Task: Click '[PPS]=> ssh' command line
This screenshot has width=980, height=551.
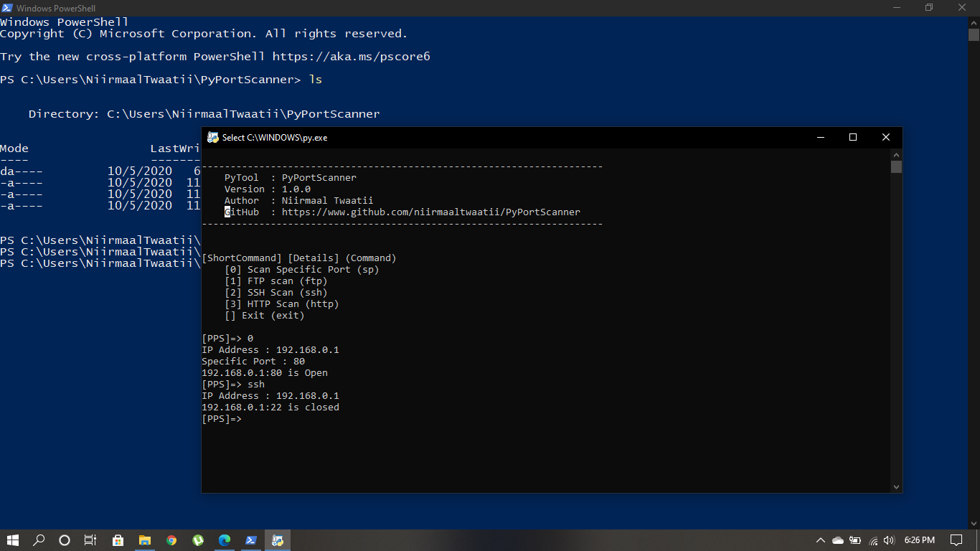Action: [x=233, y=384]
